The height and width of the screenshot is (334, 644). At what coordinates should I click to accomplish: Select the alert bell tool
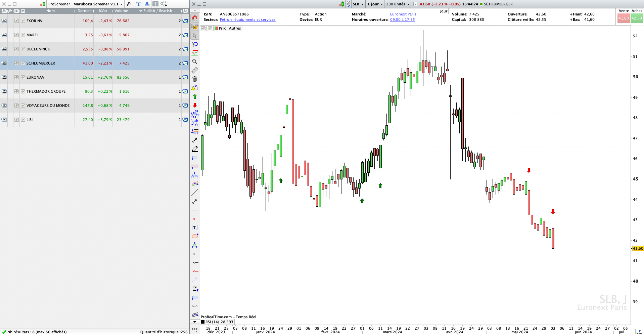[195, 88]
